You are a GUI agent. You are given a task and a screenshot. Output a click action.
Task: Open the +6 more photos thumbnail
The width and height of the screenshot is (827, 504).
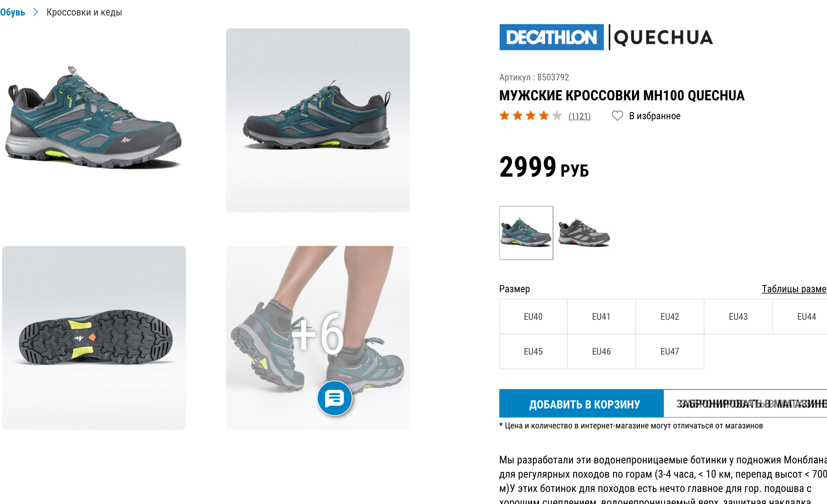click(x=318, y=337)
